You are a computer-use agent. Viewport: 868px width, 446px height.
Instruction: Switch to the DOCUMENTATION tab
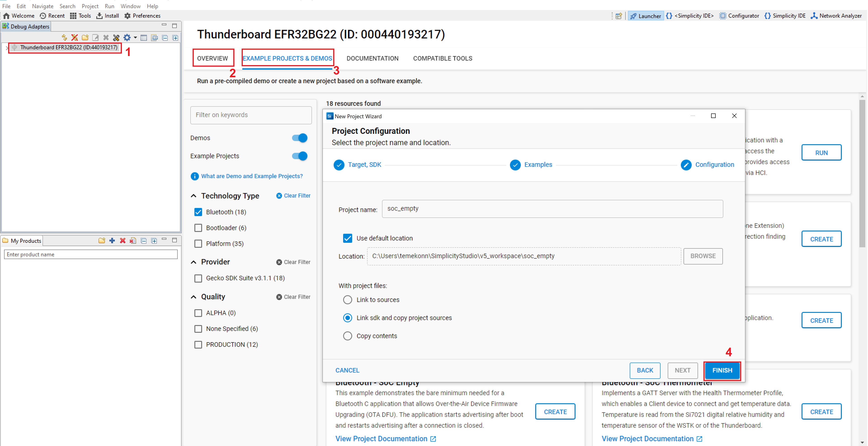(x=372, y=58)
